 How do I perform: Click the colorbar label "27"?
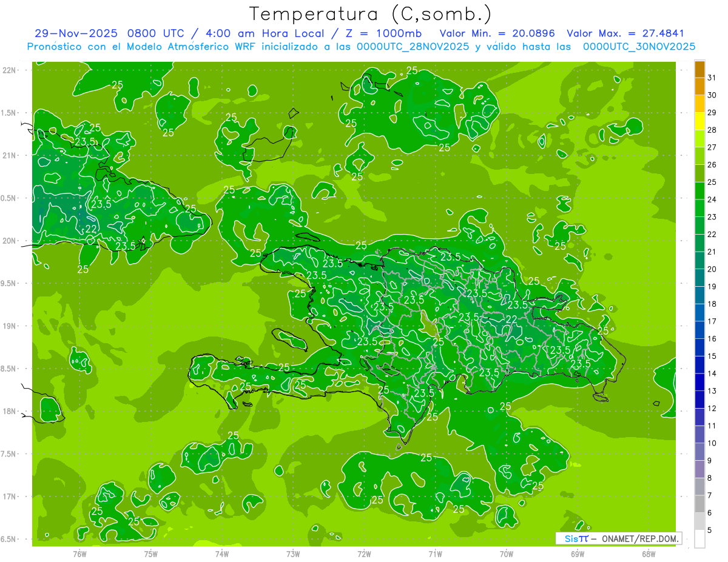coord(712,147)
